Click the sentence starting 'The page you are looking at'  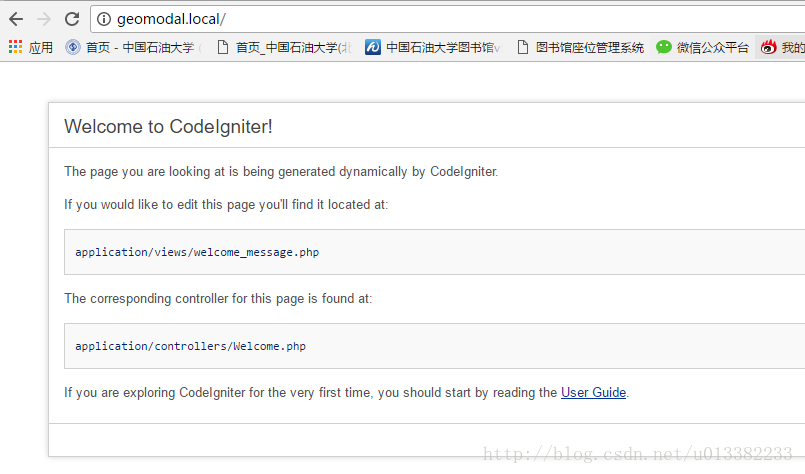click(281, 172)
